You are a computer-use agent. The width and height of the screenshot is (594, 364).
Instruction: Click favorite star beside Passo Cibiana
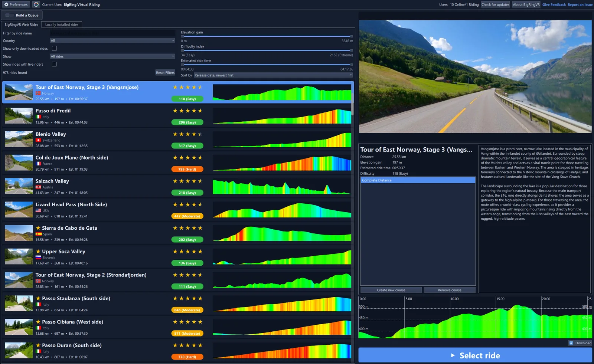tap(38, 322)
